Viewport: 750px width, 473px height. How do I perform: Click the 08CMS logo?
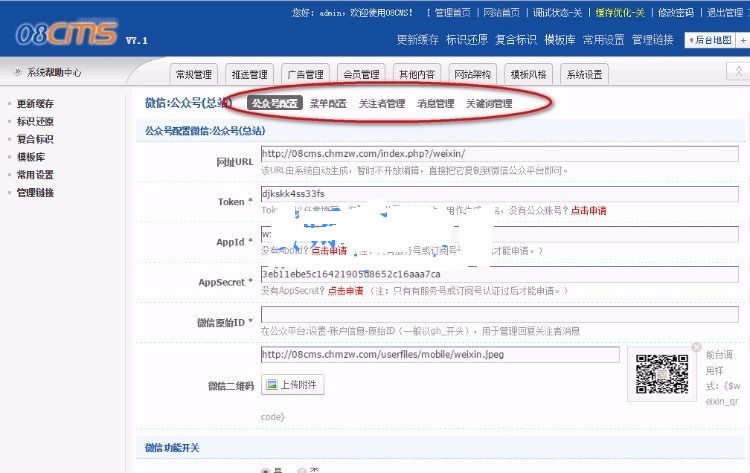tap(66, 33)
